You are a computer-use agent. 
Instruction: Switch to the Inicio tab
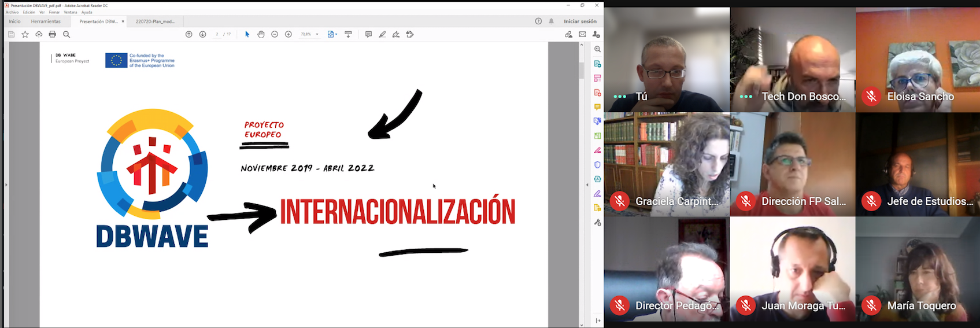[14, 21]
